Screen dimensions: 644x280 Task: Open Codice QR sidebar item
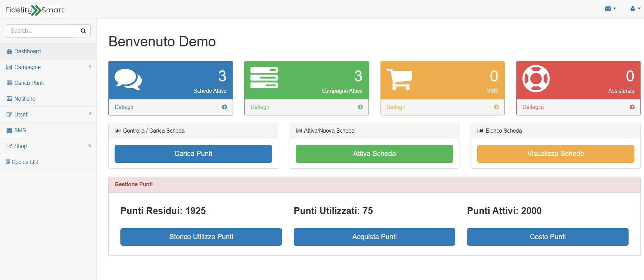click(x=48, y=162)
